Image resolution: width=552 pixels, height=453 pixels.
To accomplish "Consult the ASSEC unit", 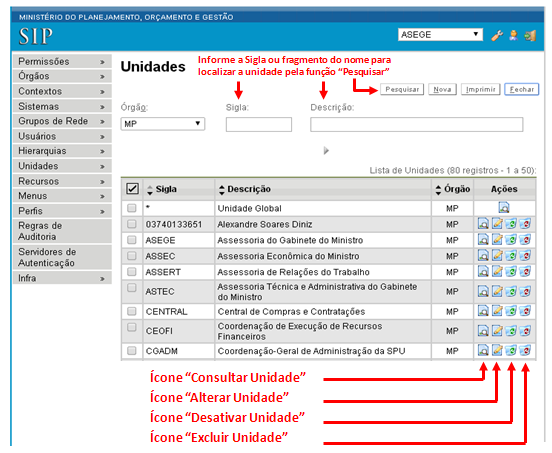I will (483, 256).
